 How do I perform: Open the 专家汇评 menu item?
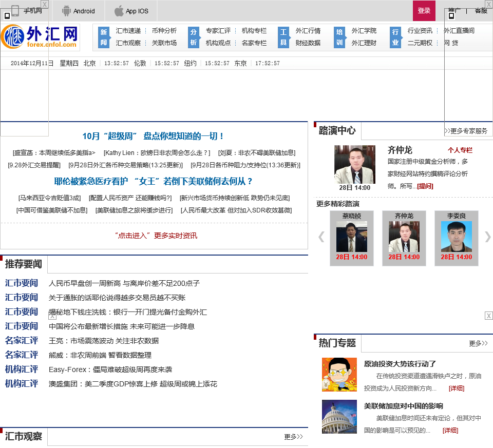[x=218, y=31]
